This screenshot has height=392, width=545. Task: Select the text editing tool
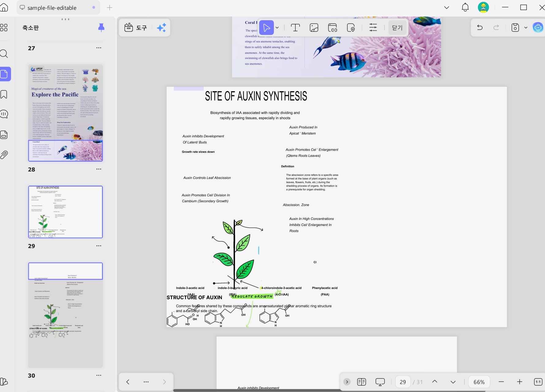[295, 28]
